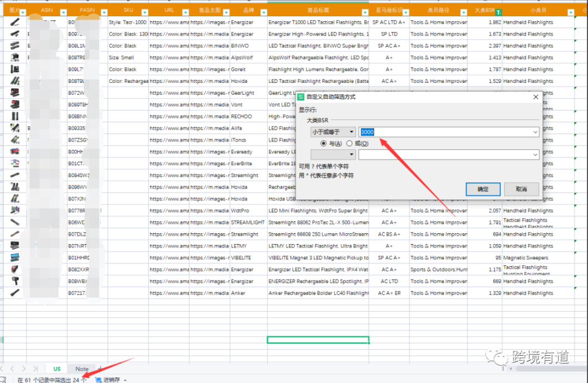Click the product image in the VIBELITE row
Screen dimensions: 588x383
click(x=15, y=258)
